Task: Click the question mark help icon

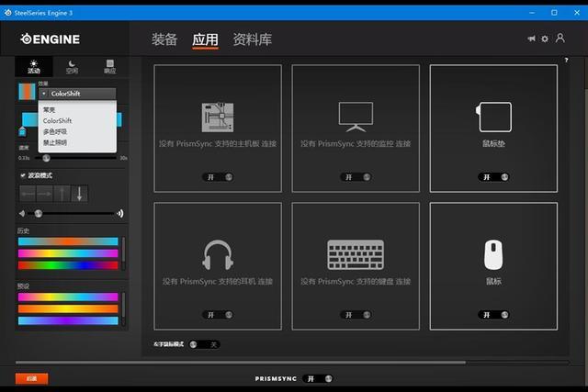Action: coord(566,60)
